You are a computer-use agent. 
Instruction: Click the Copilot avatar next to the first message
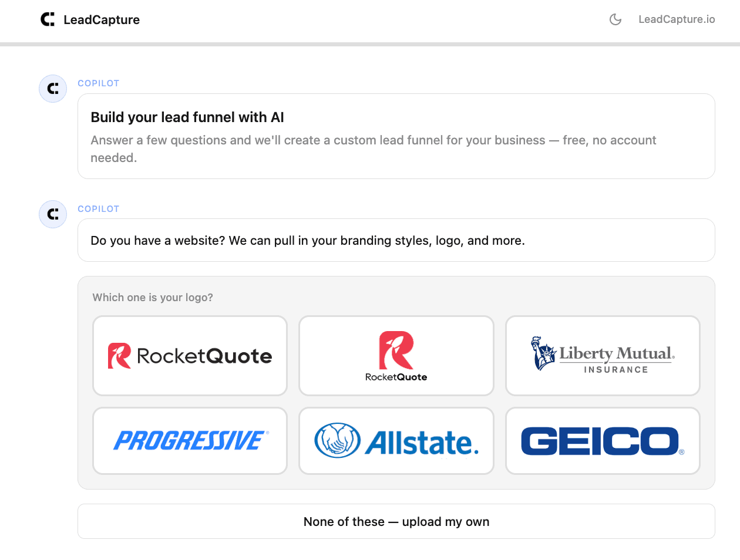click(52, 88)
